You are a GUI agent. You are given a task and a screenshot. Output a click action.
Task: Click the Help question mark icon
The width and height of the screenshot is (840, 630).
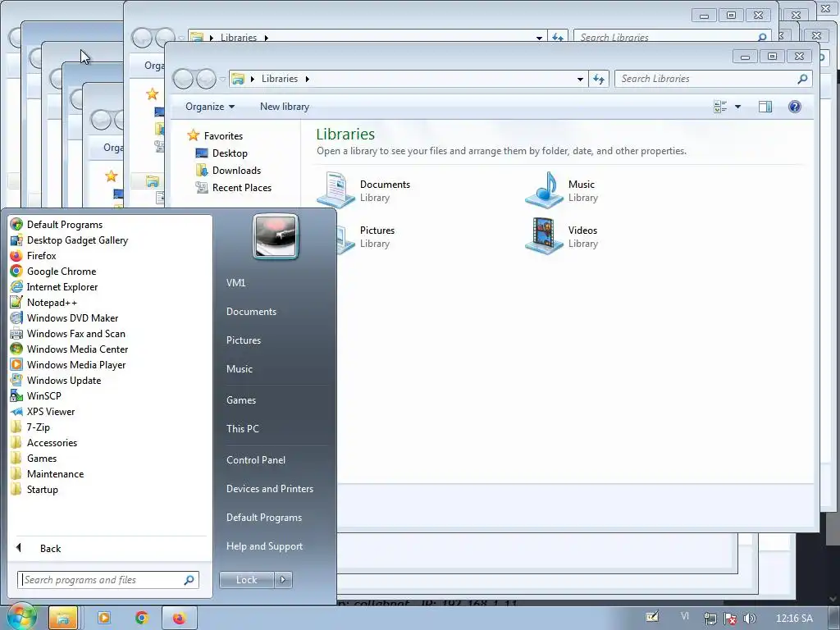pos(794,107)
